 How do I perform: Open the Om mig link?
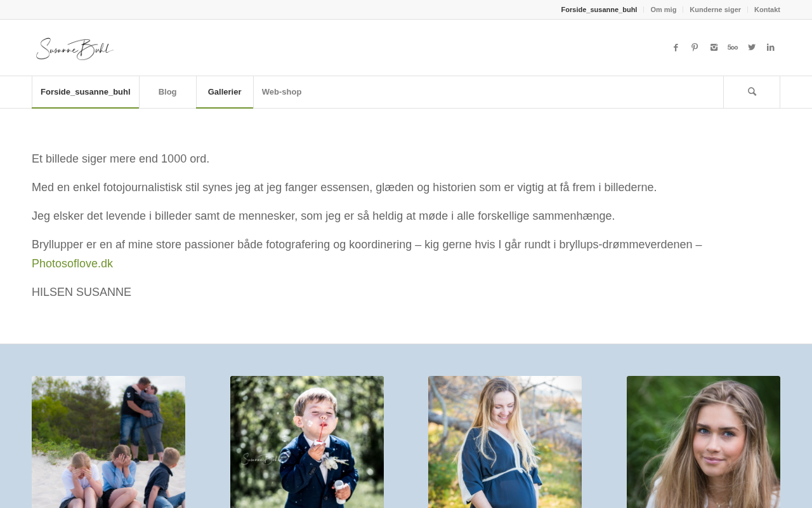[663, 10]
